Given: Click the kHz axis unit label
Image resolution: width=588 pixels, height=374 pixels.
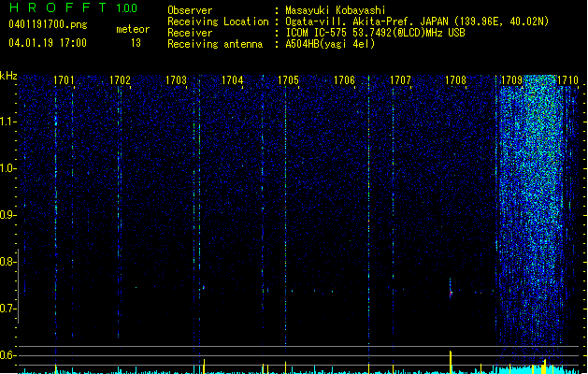Looking at the screenshot, I should click(8, 76).
